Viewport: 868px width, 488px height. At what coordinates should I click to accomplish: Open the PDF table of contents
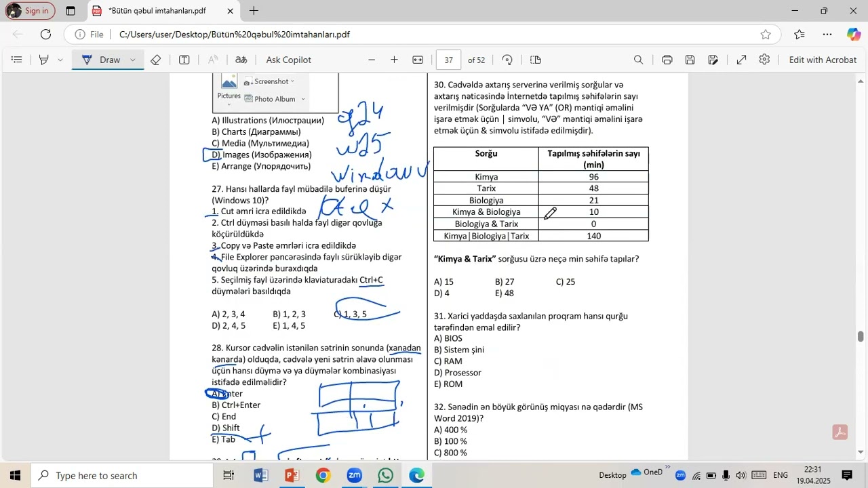pos(17,60)
